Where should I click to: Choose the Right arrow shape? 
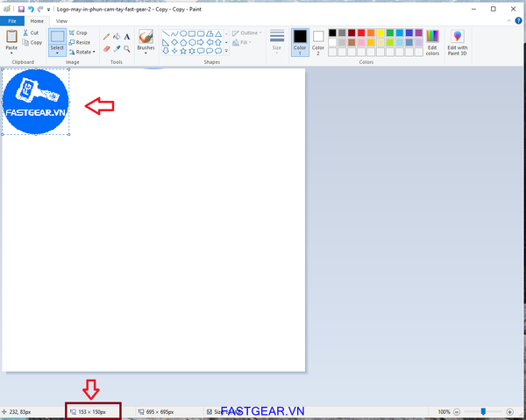(201, 42)
